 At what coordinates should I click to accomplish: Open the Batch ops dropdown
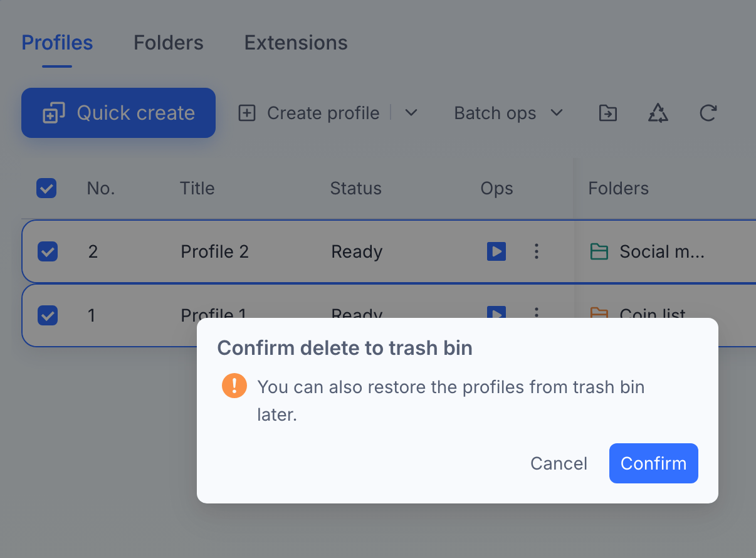(x=508, y=113)
